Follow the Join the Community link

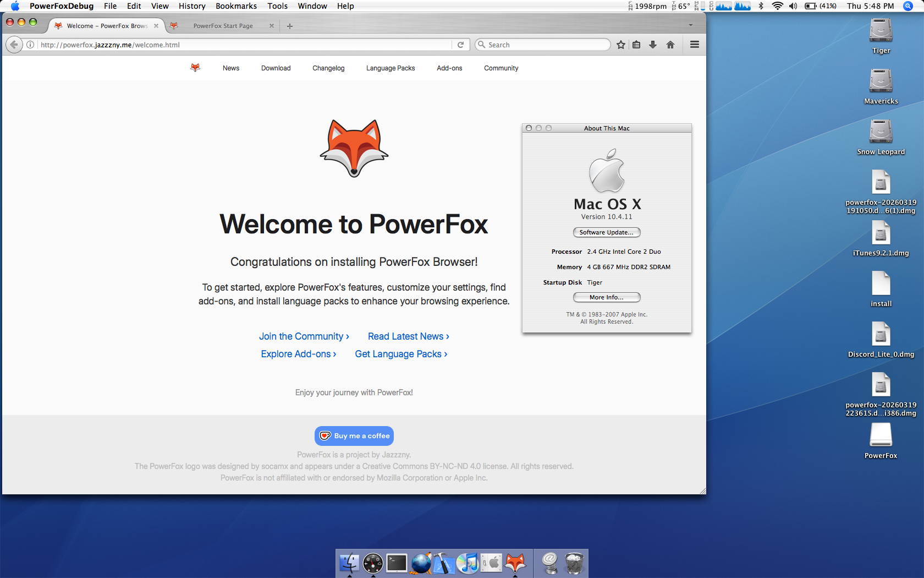304,336
